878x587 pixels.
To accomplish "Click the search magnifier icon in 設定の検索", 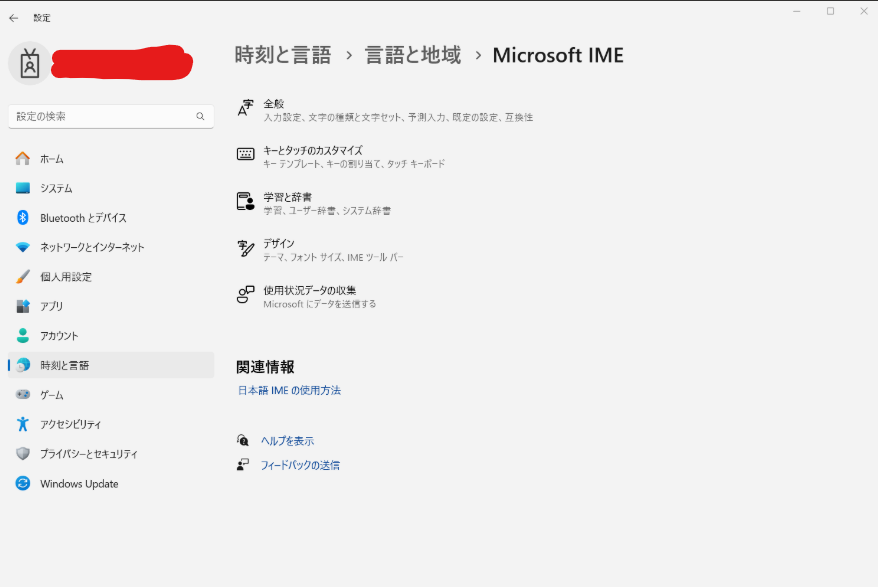I will click(200, 117).
